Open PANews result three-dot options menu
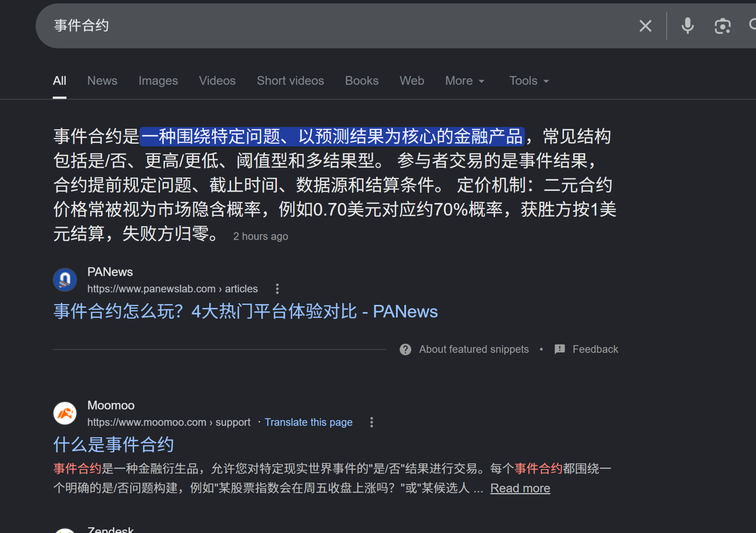Screen dimensions: 756x533 (277, 289)
